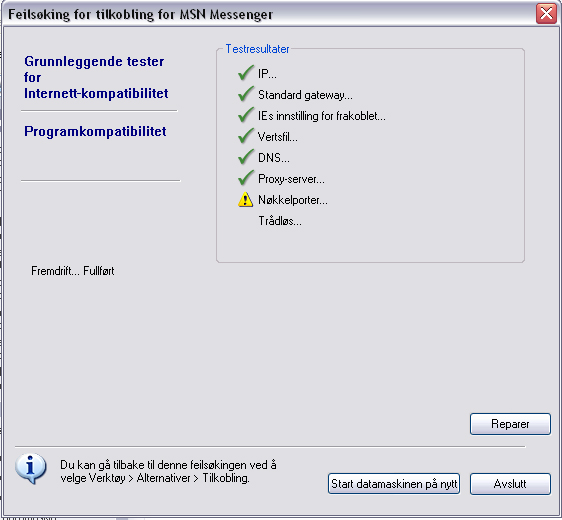Click the Nøkkelporter test result text
Image resolution: width=562 pixels, height=520 pixels.
[293, 200]
